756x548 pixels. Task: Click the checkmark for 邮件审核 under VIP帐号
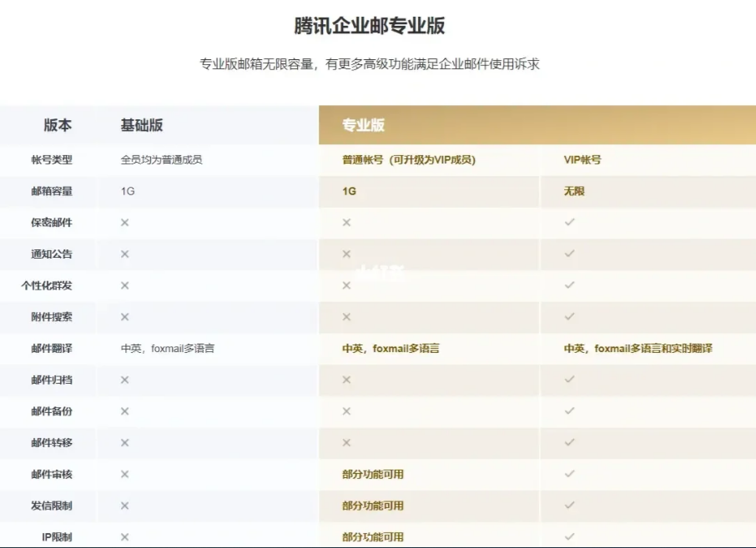(569, 474)
